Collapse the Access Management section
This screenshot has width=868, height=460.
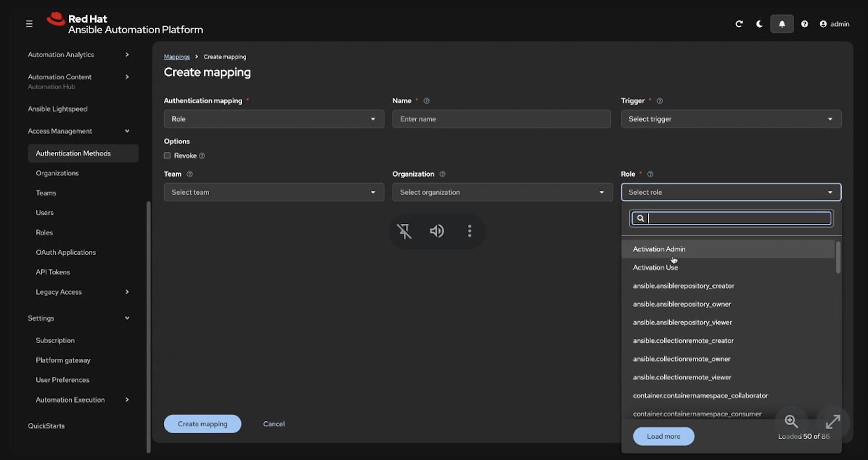tap(78, 131)
